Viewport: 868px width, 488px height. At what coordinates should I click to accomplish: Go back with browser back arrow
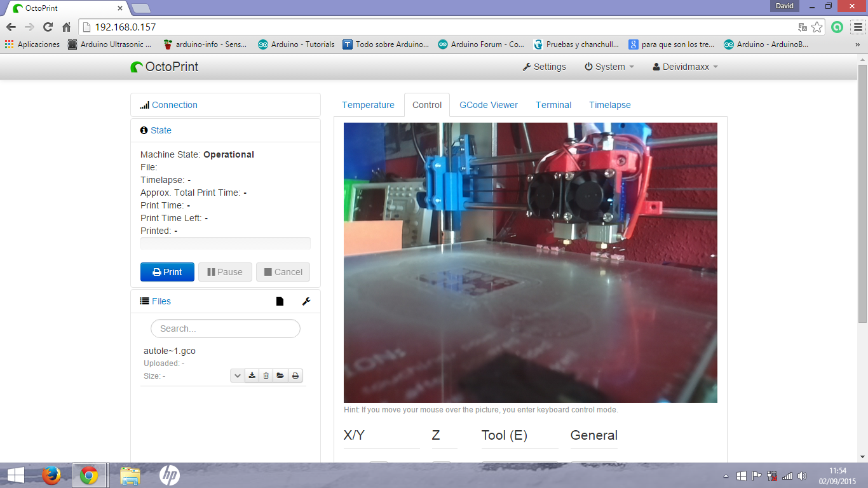click(11, 27)
